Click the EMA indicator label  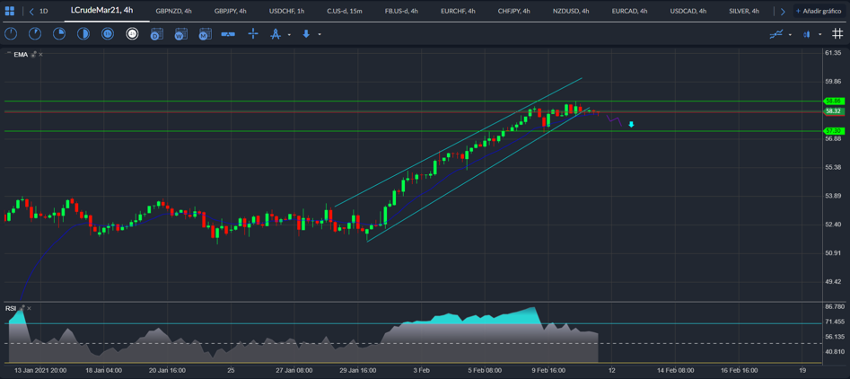click(x=20, y=54)
